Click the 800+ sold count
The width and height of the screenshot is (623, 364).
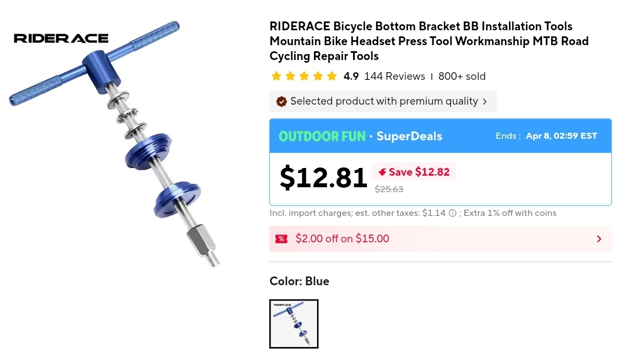(462, 77)
